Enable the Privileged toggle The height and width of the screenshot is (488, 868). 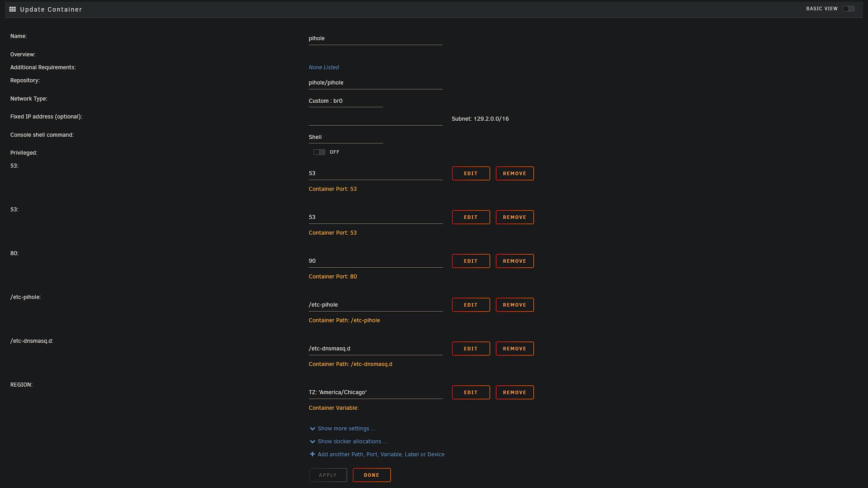coord(319,152)
